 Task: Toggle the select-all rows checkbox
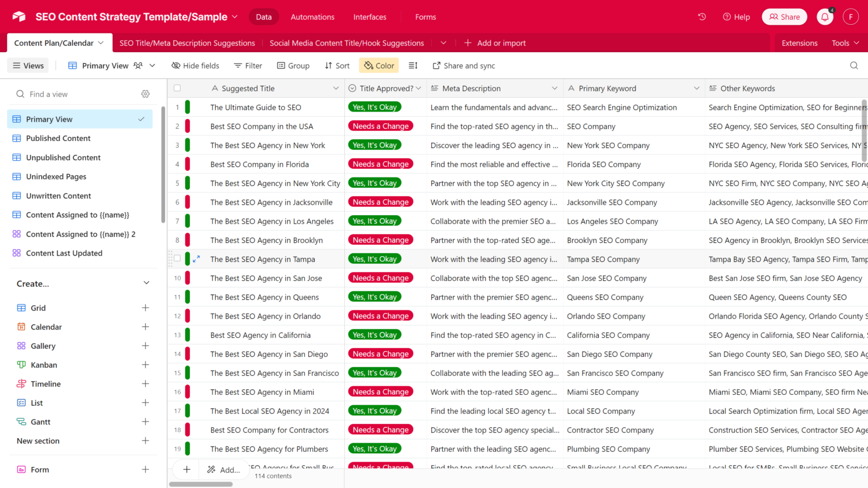pos(177,88)
